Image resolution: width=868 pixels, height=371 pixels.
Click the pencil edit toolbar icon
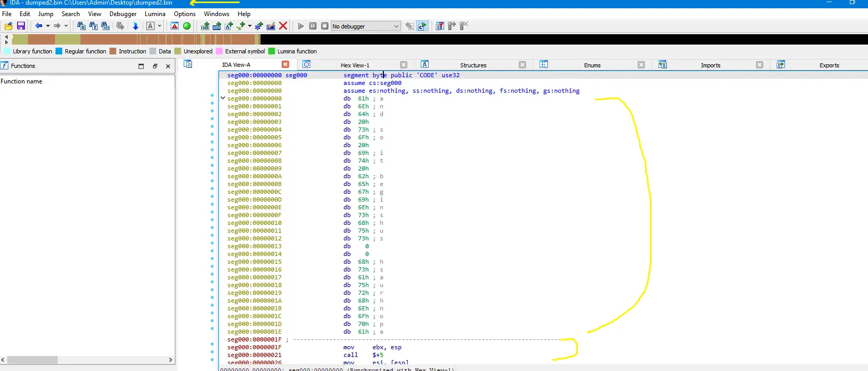[271, 26]
